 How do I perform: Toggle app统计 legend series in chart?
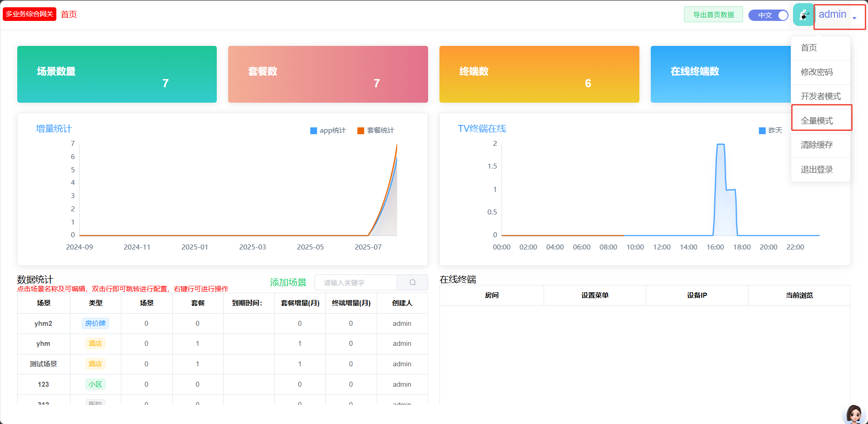tap(328, 130)
